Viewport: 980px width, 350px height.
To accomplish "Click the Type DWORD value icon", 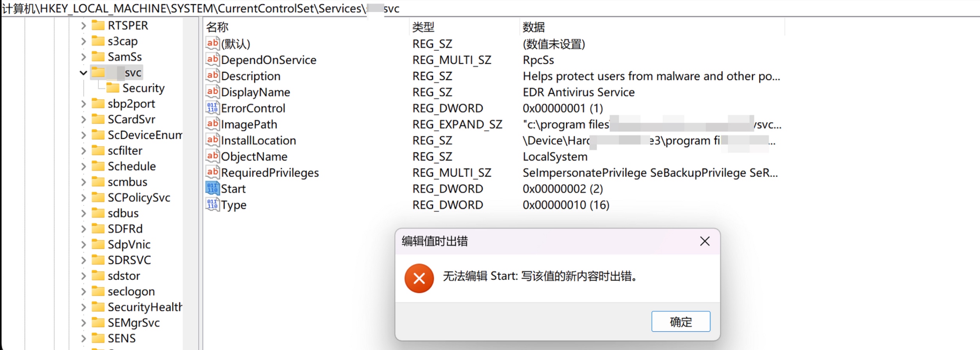I will coord(212,205).
